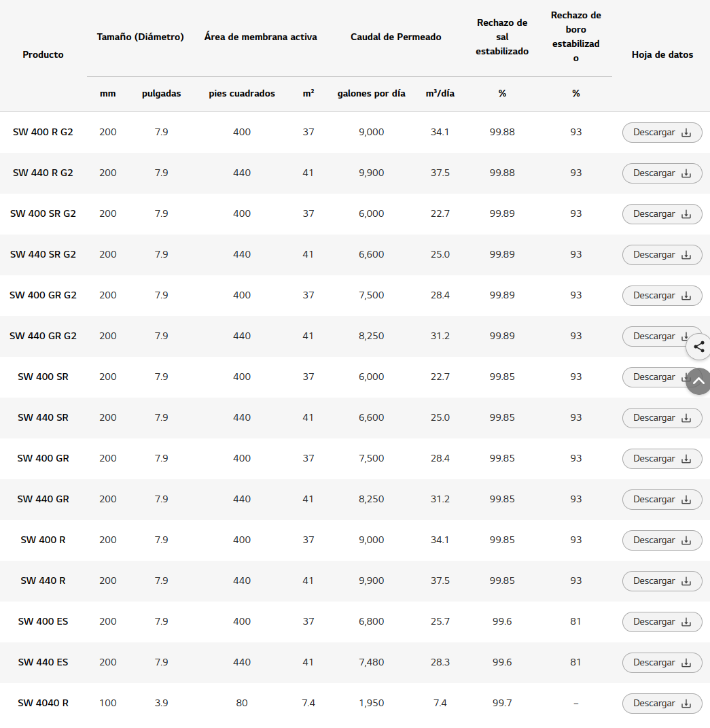Download datasheet for SW 440 SR
Image resolution: width=710 pixels, height=728 pixels.
pos(662,418)
